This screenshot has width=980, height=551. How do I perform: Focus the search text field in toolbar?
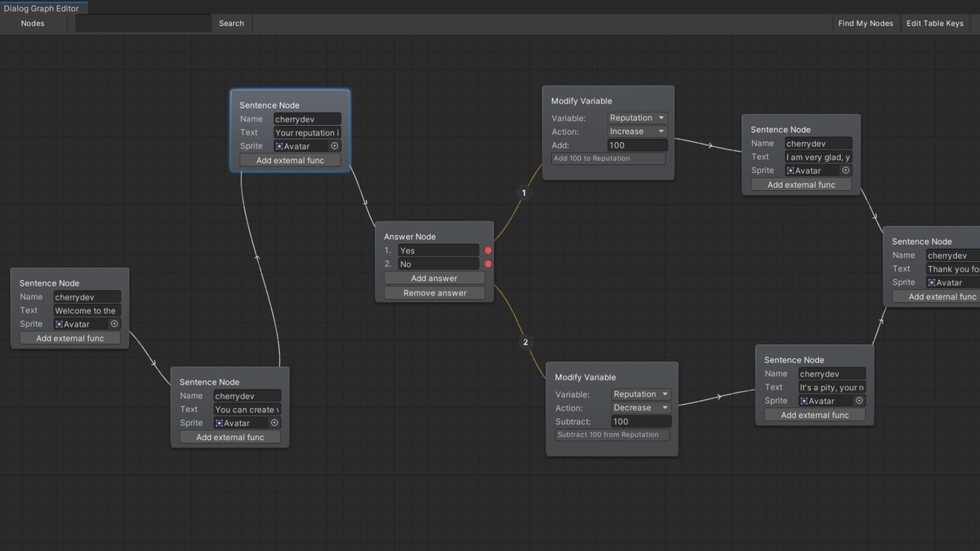point(143,24)
